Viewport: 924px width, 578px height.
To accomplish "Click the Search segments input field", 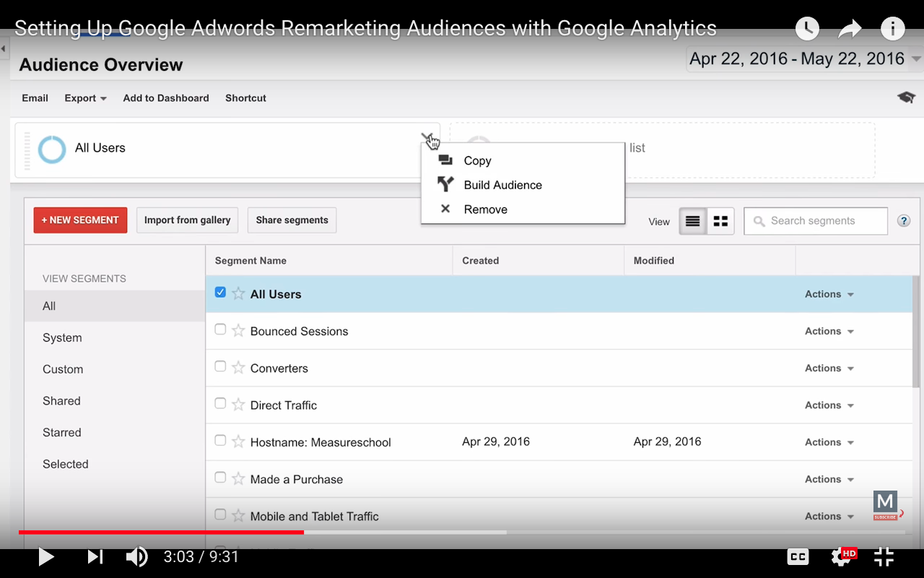I will click(x=823, y=221).
